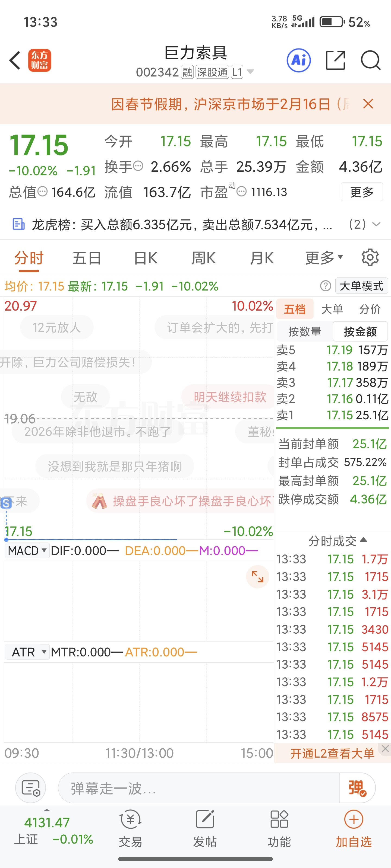Open the 更多 chart period dropdown
This screenshot has height=868, width=391.
coord(324,258)
